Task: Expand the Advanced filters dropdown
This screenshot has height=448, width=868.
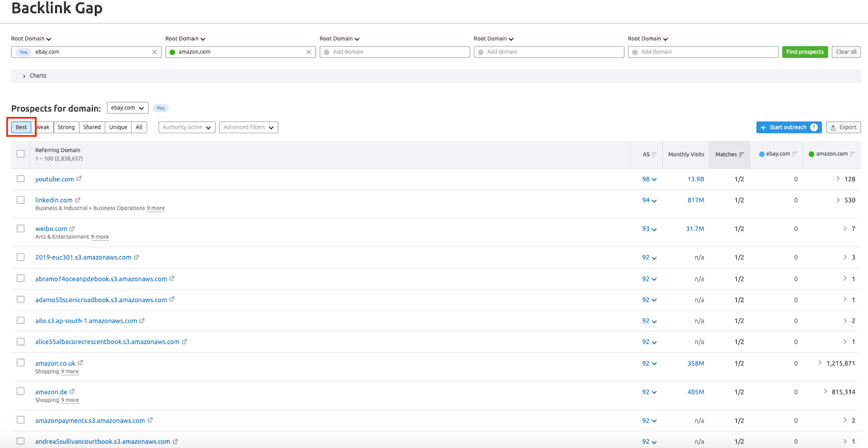Action: pyautogui.click(x=248, y=127)
